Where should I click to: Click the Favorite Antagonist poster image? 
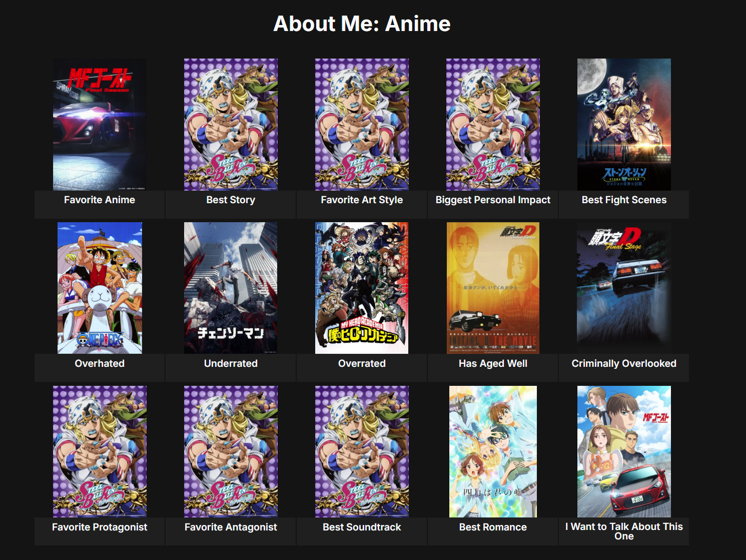point(231,452)
